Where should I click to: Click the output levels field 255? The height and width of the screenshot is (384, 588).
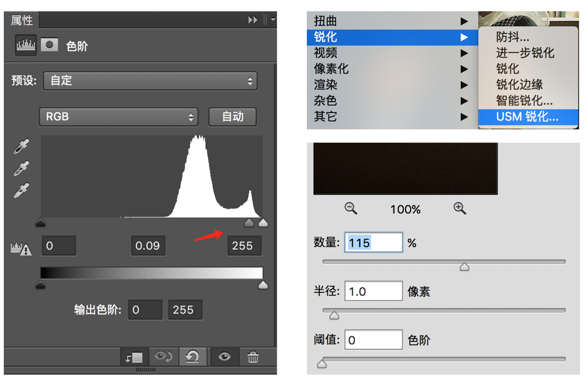point(185,310)
